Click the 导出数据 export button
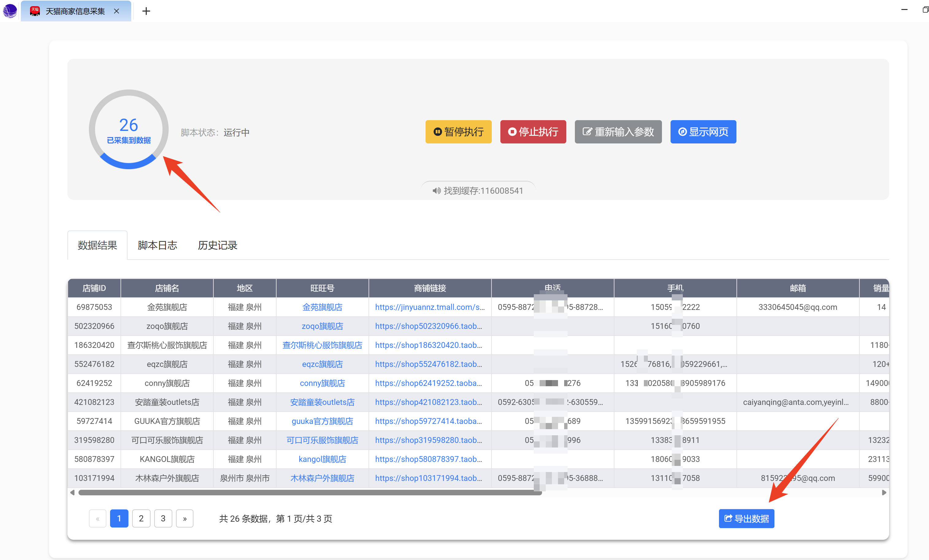 [747, 519]
